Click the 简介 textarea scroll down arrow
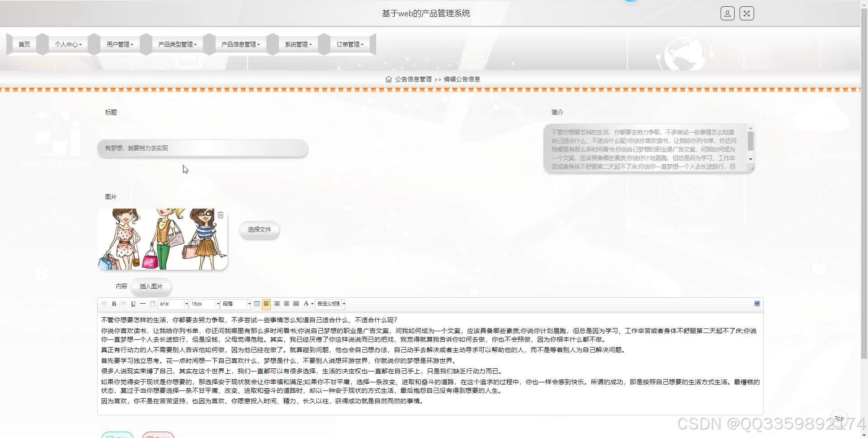The width and height of the screenshot is (868, 438). [750, 159]
